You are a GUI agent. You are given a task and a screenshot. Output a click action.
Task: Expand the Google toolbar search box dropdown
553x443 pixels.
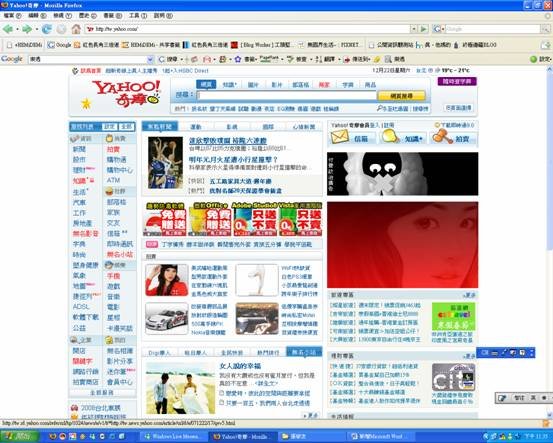point(150,59)
